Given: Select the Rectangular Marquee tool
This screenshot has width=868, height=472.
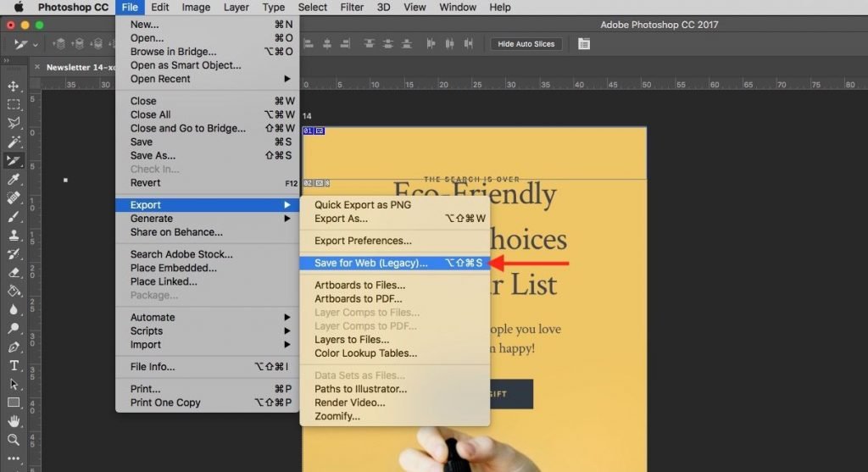Looking at the screenshot, I should (x=14, y=105).
